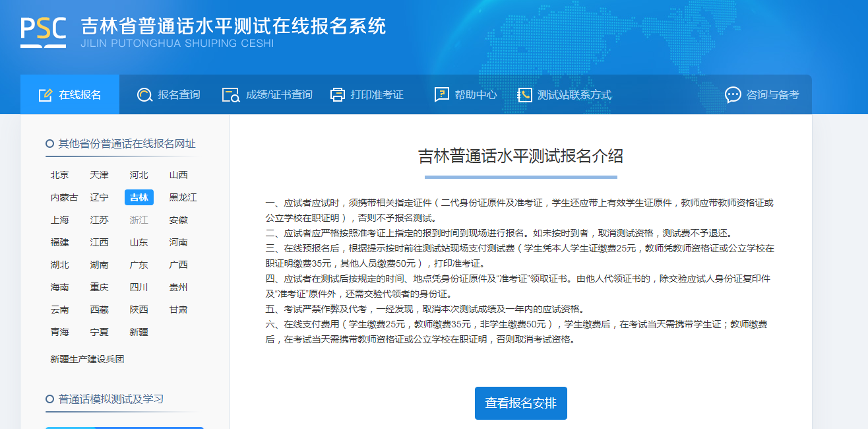The height and width of the screenshot is (429, 868).
Task: Select the highlighted 吉林 province
Action: (x=139, y=197)
